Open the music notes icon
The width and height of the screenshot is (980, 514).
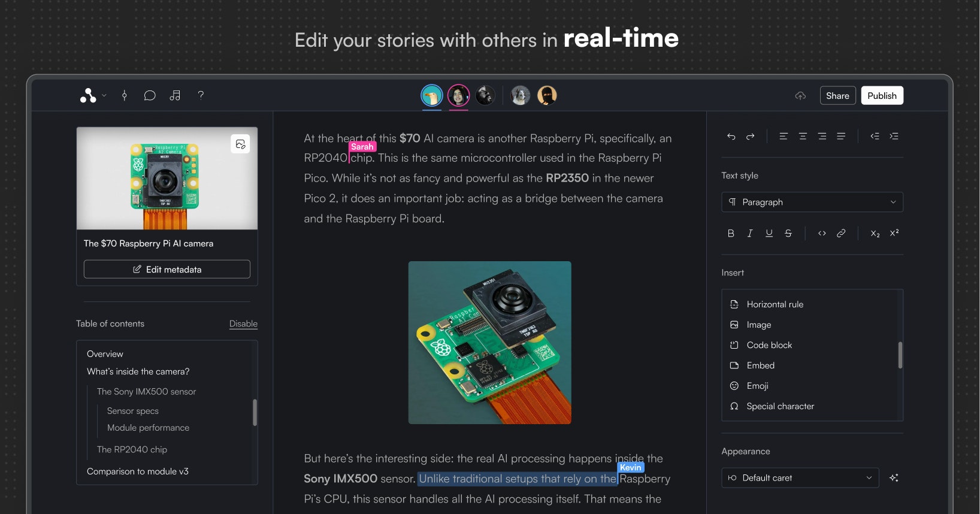(175, 95)
